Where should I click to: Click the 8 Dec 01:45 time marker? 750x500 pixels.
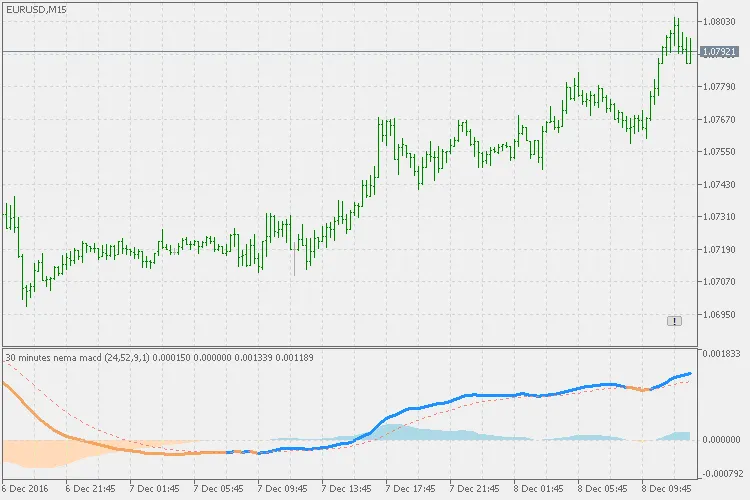539,490
